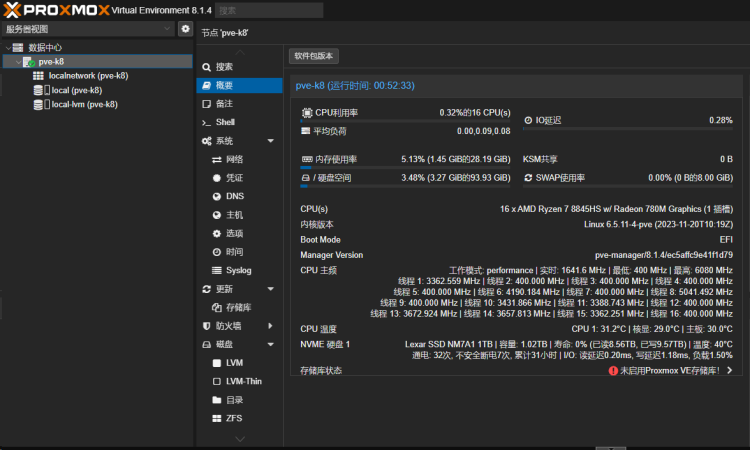Click the certificate icon for 凭证
Screen dimensions: 750x450
click(x=217, y=178)
